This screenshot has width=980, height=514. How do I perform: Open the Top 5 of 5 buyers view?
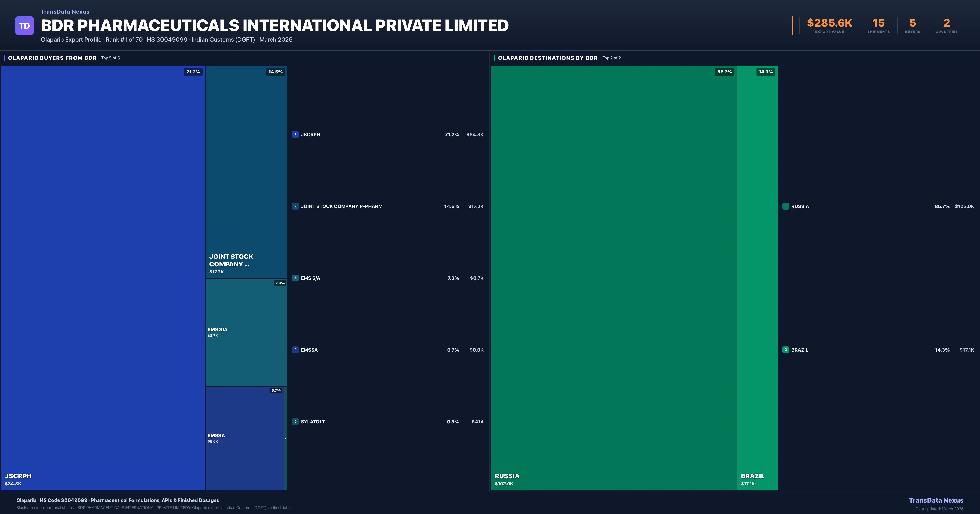click(x=110, y=58)
